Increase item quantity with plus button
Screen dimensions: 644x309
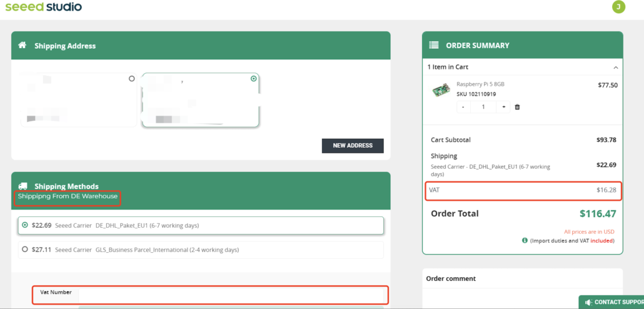504,107
